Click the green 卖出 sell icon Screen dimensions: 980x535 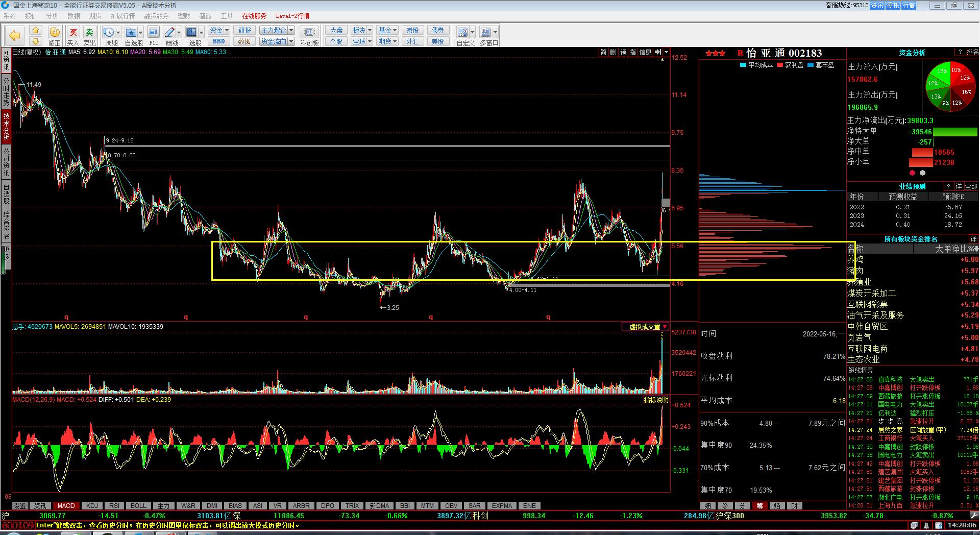89,33
